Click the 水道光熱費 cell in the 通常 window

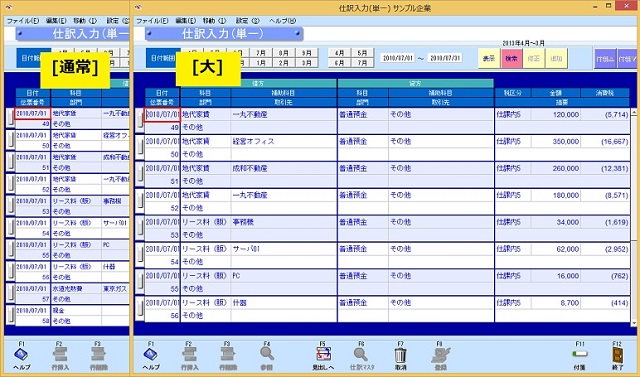click(76, 289)
